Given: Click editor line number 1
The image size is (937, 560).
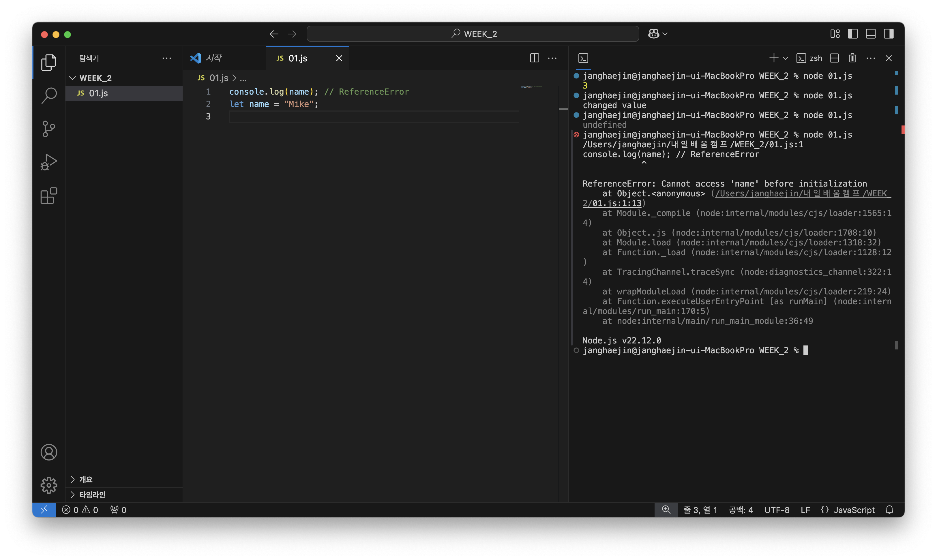Looking at the screenshot, I should click(208, 92).
